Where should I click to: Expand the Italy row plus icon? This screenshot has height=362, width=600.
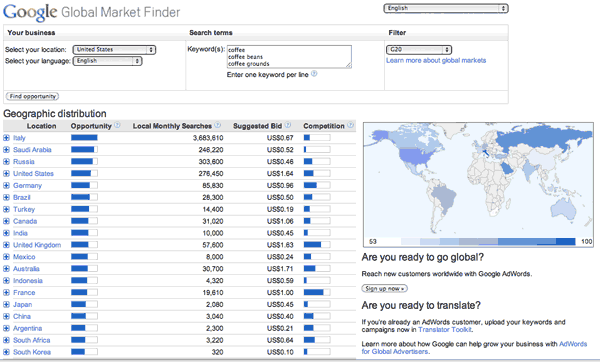6,138
